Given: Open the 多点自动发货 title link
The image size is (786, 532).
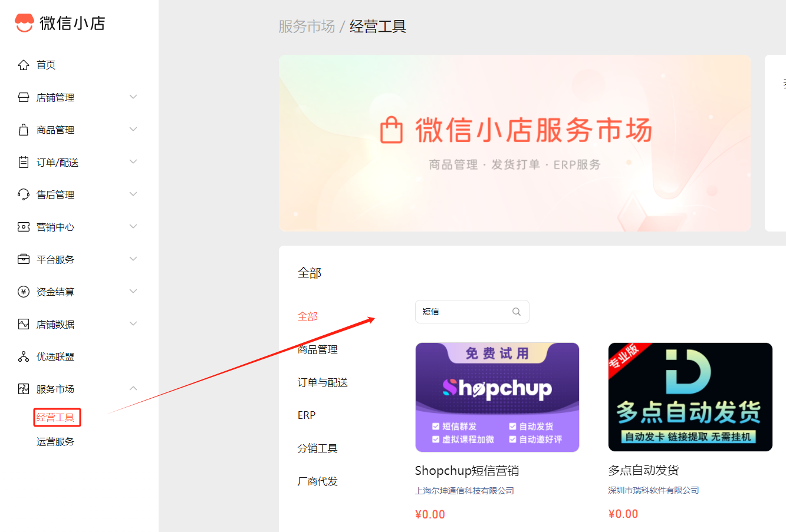Looking at the screenshot, I should click(644, 470).
